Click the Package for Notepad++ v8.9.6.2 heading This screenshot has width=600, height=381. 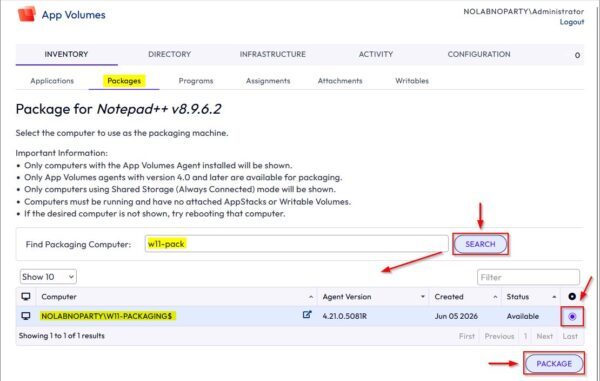[x=118, y=109]
